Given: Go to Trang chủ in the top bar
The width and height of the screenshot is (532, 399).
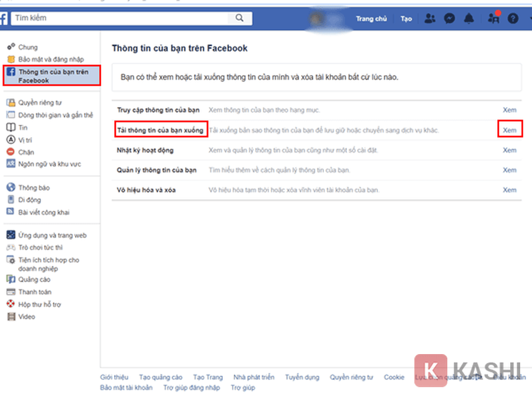Looking at the screenshot, I should [371, 19].
